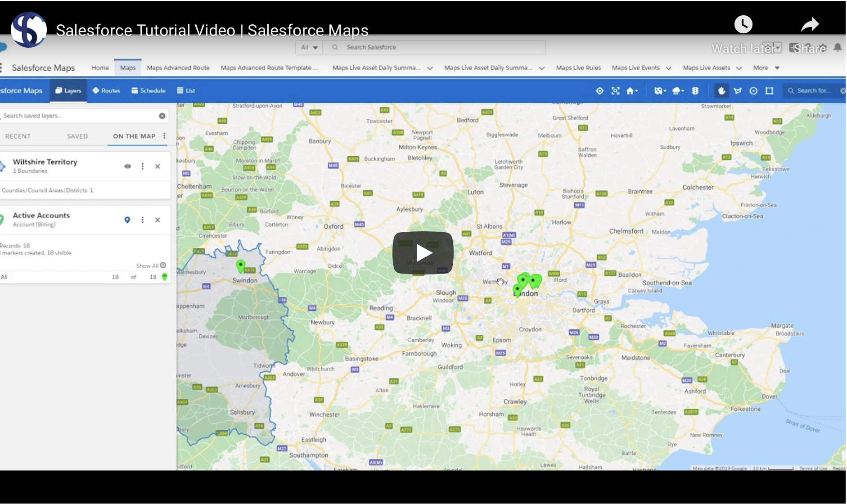Open Active Accounts layer options menu

[x=143, y=220]
